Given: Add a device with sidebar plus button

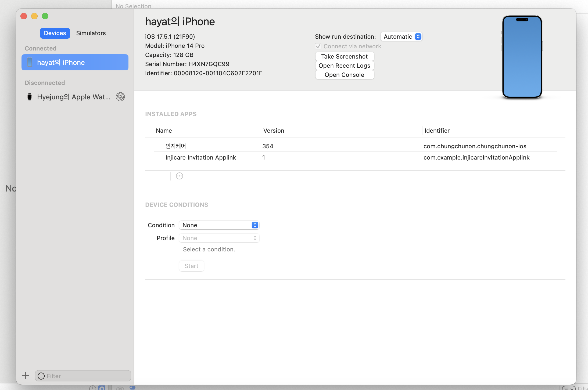Looking at the screenshot, I should (26, 375).
